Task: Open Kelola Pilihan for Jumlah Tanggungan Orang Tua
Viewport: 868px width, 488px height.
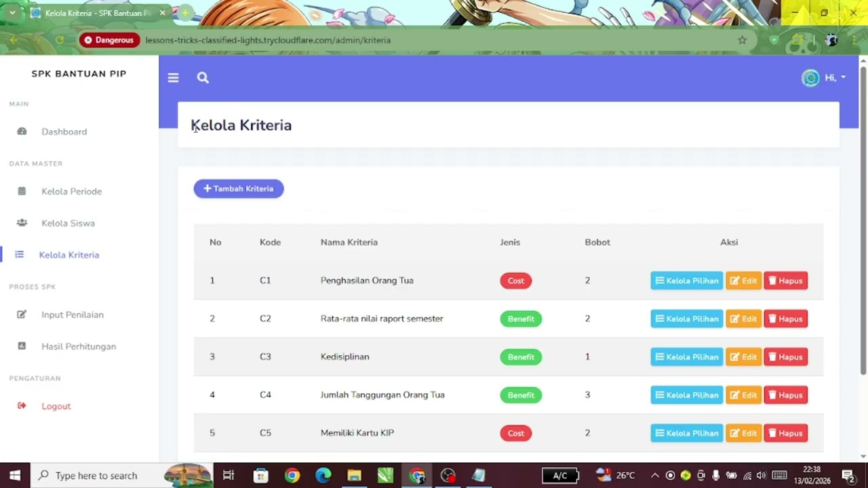Action: [687, 395]
